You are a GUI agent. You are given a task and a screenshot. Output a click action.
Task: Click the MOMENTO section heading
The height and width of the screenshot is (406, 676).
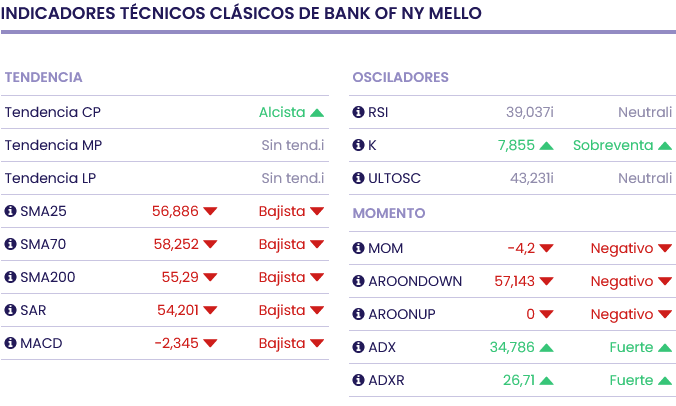tap(389, 213)
